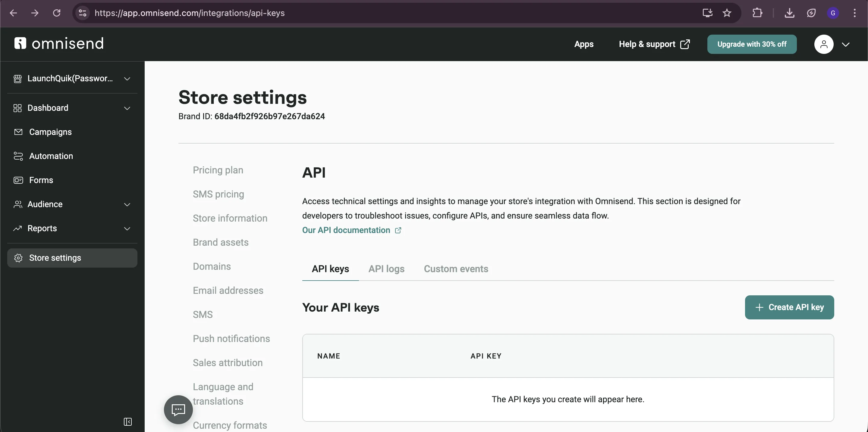Bookmark this page with the star icon
The width and height of the screenshot is (868, 432).
point(727,13)
